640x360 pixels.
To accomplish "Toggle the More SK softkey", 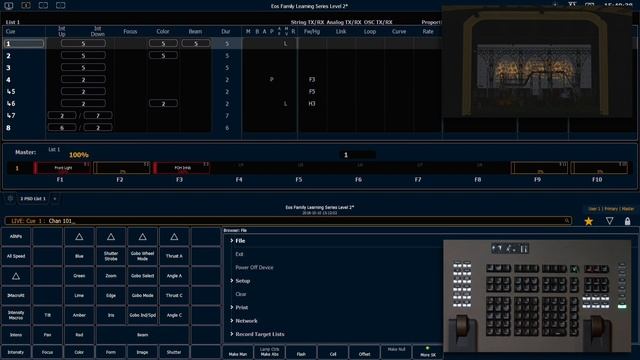I will tap(427, 353).
